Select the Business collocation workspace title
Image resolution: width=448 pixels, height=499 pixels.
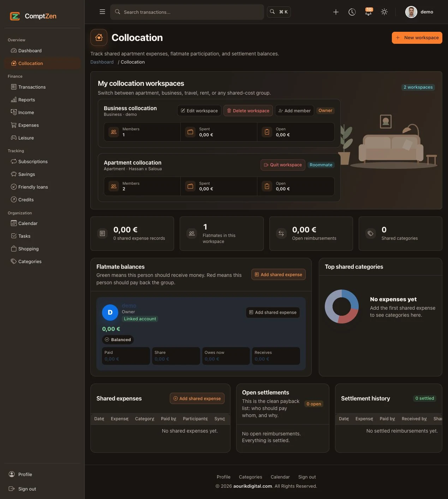[x=130, y=108]
